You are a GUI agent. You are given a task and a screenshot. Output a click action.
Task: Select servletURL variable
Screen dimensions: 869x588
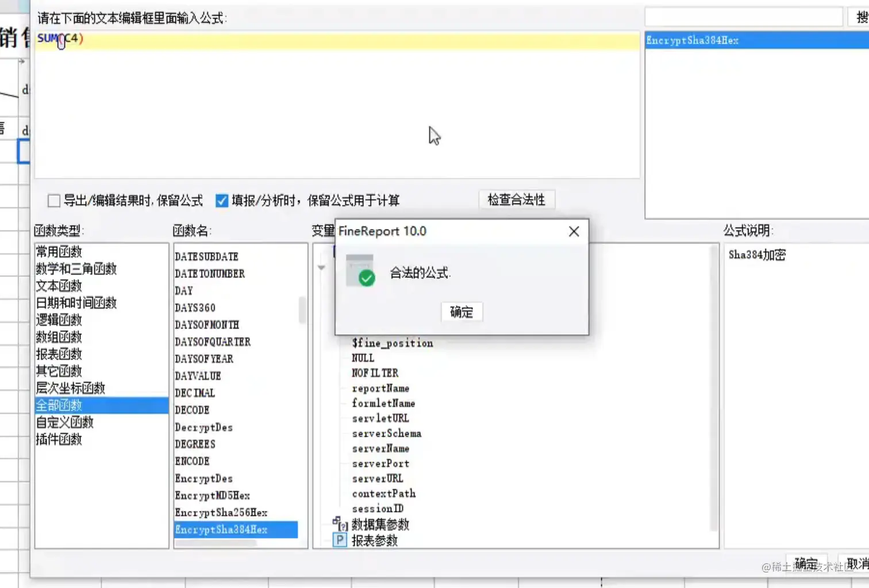[380, 418]
